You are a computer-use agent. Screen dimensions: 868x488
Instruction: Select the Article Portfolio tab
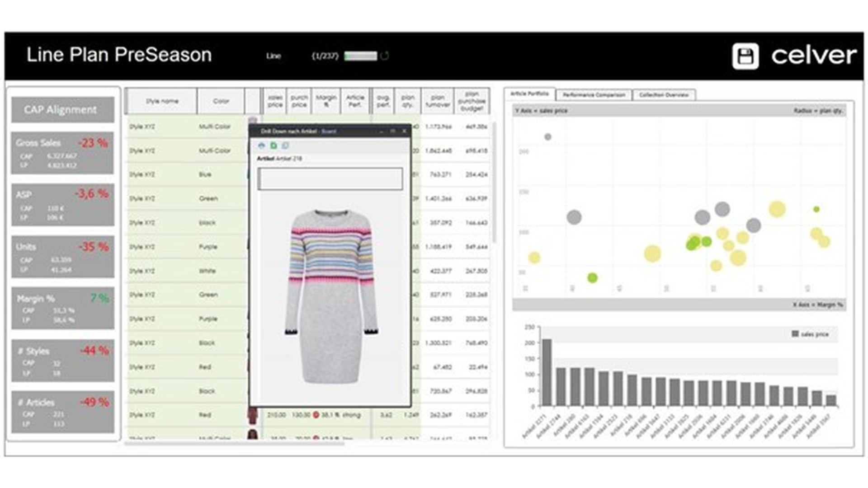(529, 94)
